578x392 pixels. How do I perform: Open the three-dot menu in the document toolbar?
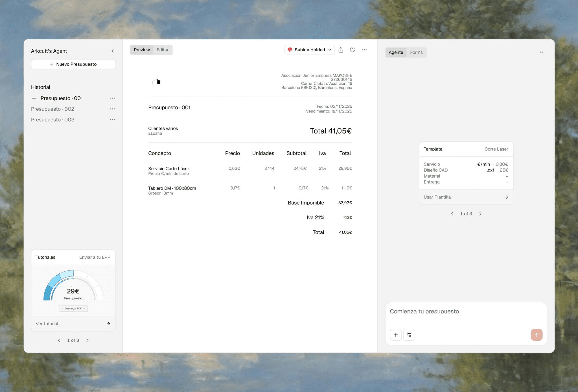pyautogui.click(x=364, y=50)
